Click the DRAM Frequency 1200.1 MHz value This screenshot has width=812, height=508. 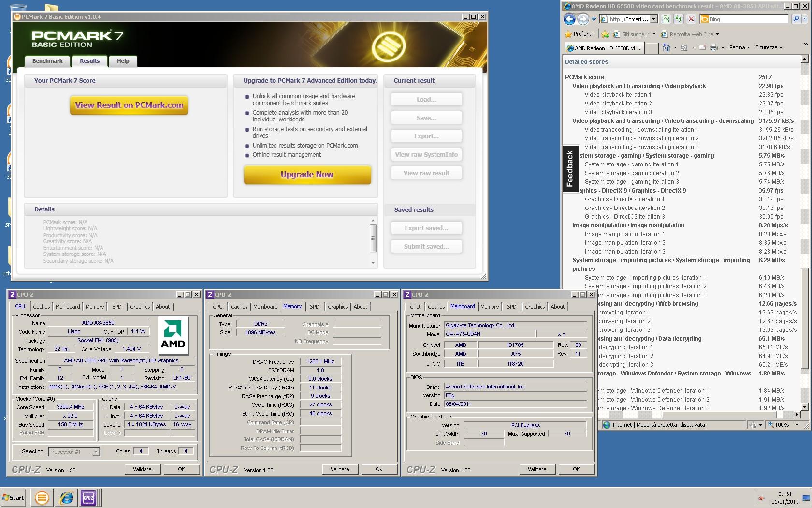tap(320, 361)
